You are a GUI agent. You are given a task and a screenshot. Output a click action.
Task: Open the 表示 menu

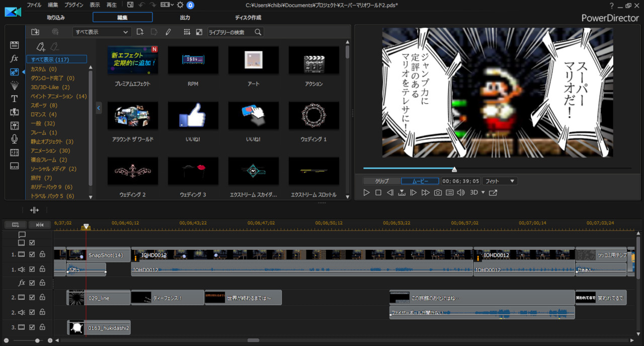click(95, 5)
